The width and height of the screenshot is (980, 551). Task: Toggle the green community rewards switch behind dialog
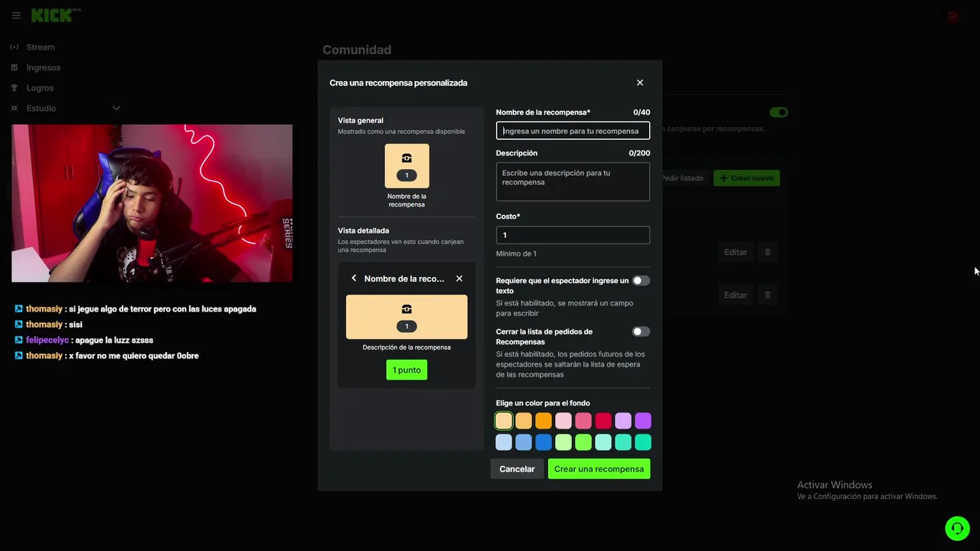(x=779, y=112)
